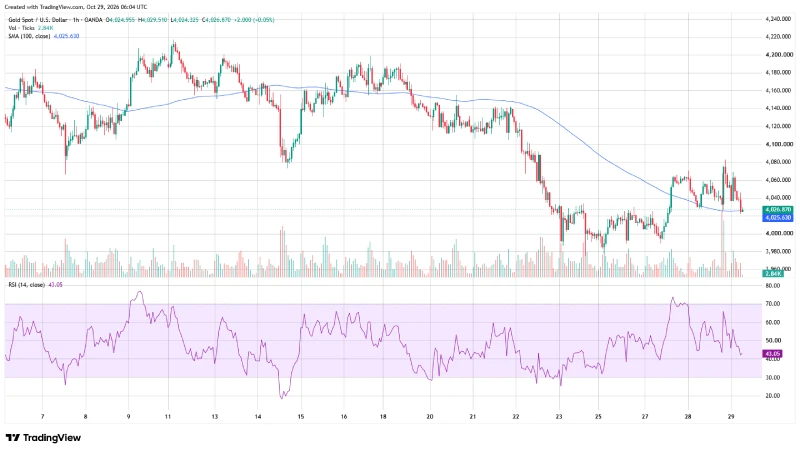This screenshot has width=800, height=452.
Task: Click the 4,120.000 price axis label
Action: [779, 126]
